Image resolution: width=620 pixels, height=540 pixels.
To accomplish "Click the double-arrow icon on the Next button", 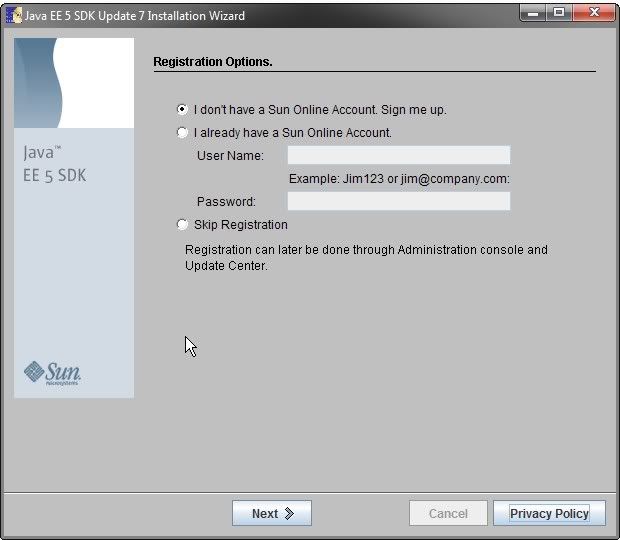I will click(290, 514).
